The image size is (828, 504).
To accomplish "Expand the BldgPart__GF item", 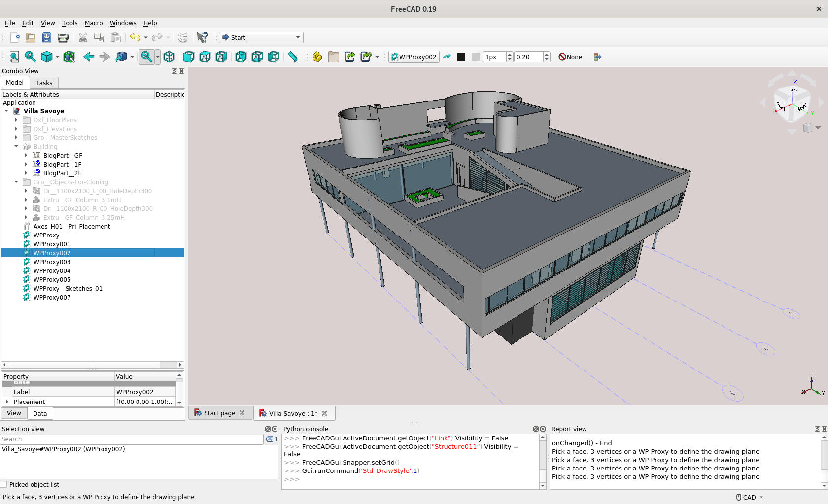I will (26, 155).
